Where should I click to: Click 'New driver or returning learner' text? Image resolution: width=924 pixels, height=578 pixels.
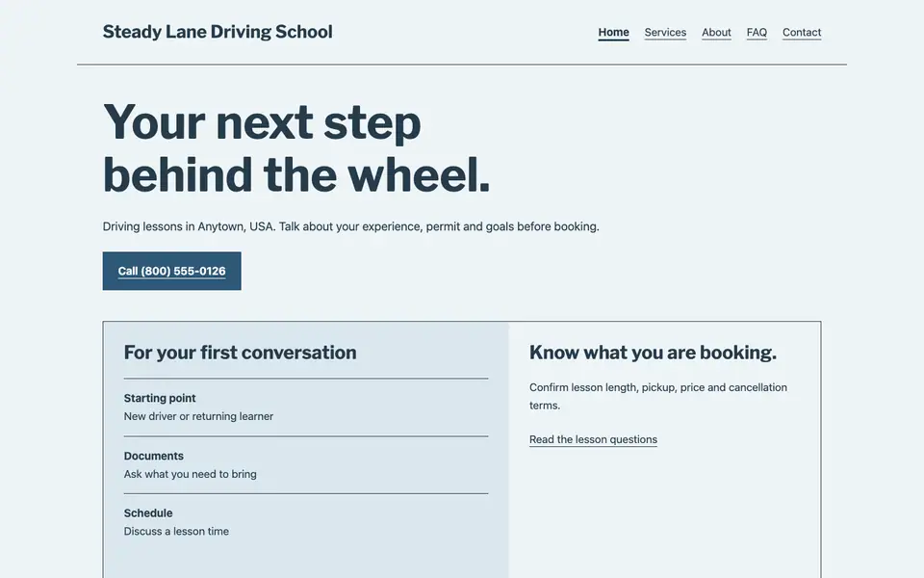tap(198, 416)
